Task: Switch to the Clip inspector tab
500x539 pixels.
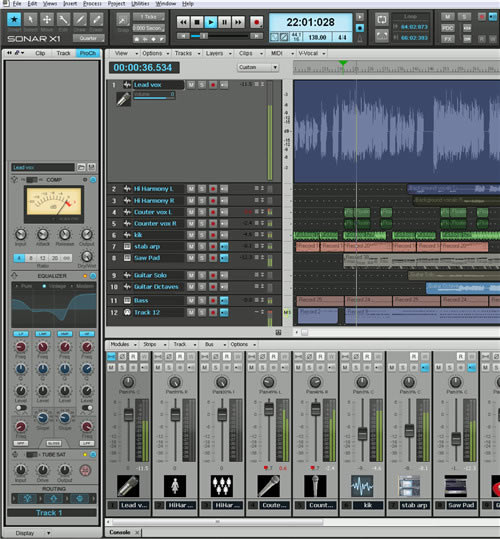Action: pos(40,53)
